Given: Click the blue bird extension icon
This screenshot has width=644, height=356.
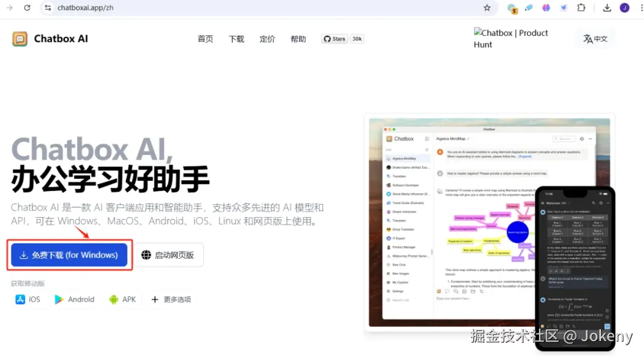Looking at the screenshot, I should pyautogui.click(x=563, y=8).
